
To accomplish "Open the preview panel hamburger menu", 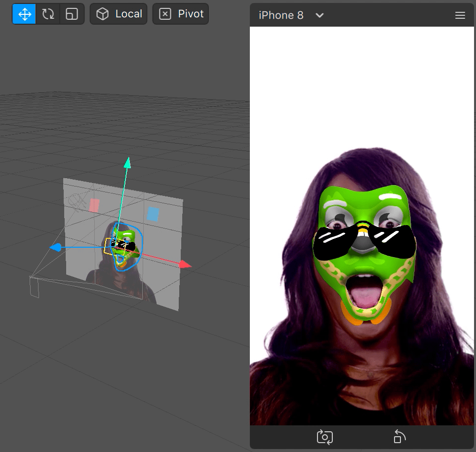I will (460, 15).
